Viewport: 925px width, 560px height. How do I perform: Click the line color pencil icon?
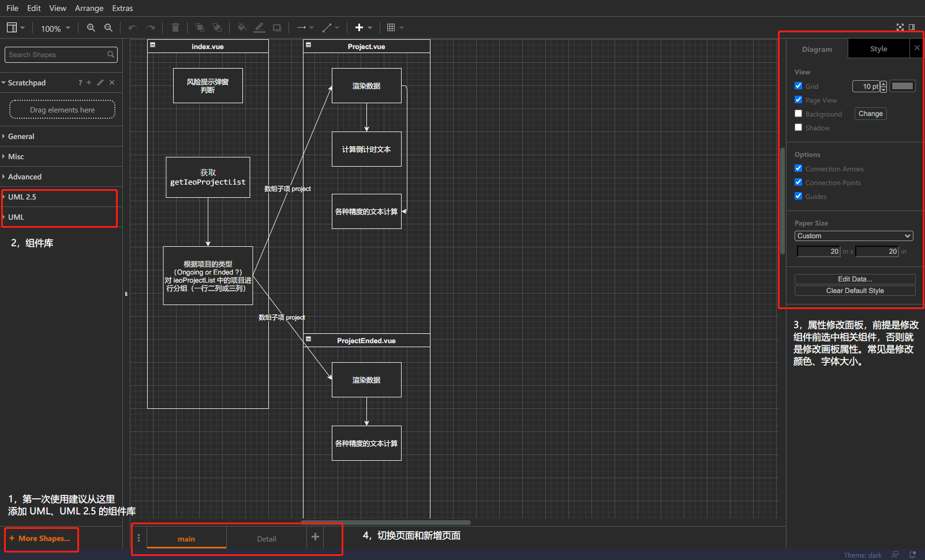(260, 28)
